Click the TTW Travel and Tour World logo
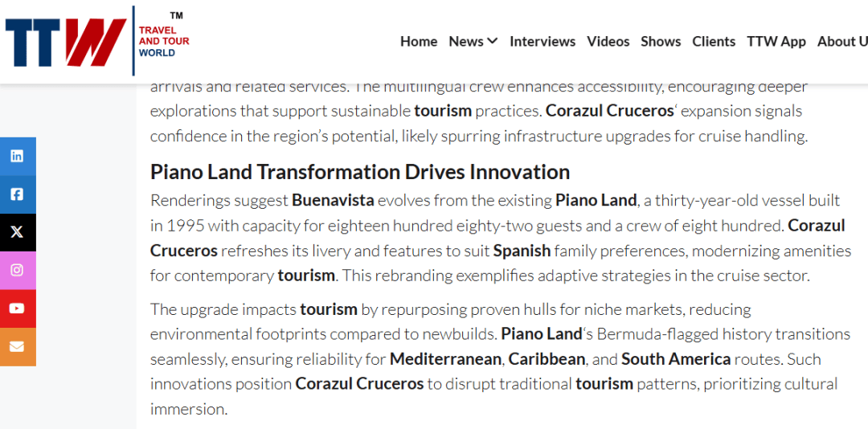Image resolution: width=868 pixels, height=429 pixels. 97,41
